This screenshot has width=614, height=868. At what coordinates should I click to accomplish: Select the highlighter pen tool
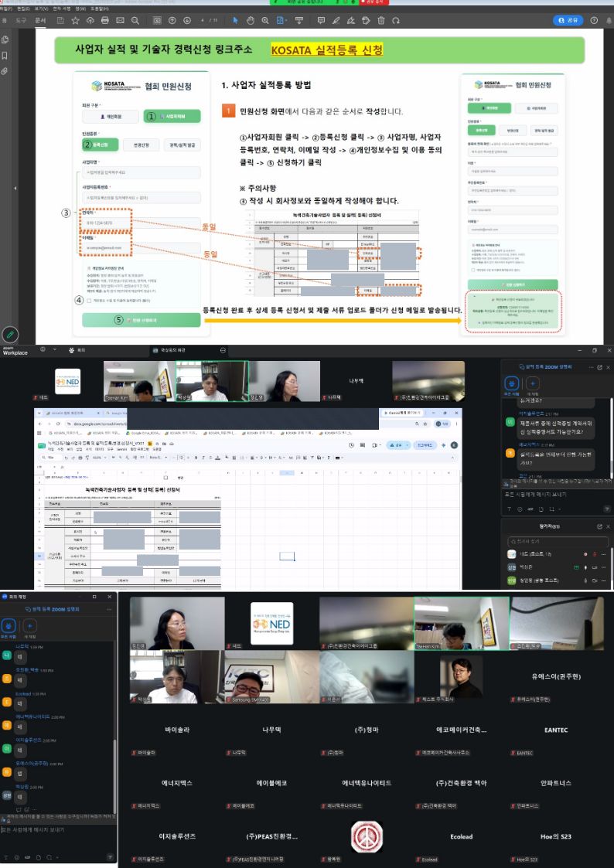pos(336,20)
